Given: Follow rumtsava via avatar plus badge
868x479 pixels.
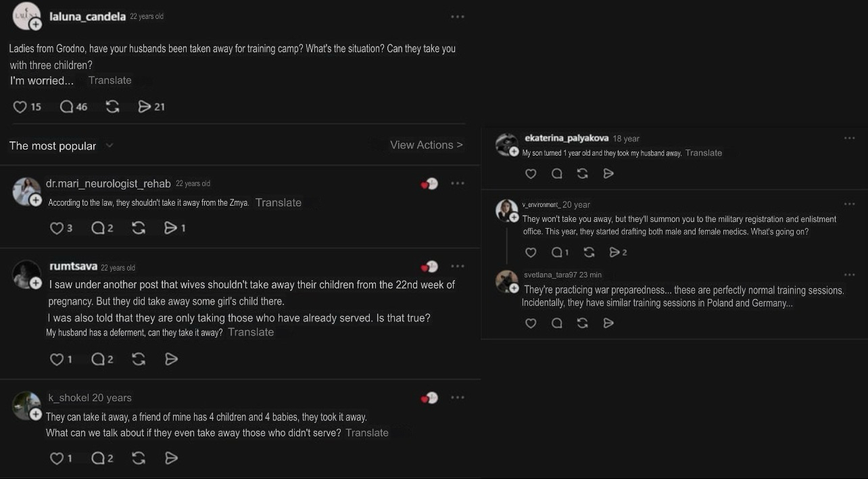Looking at the screenshot, I should [36, 283].
